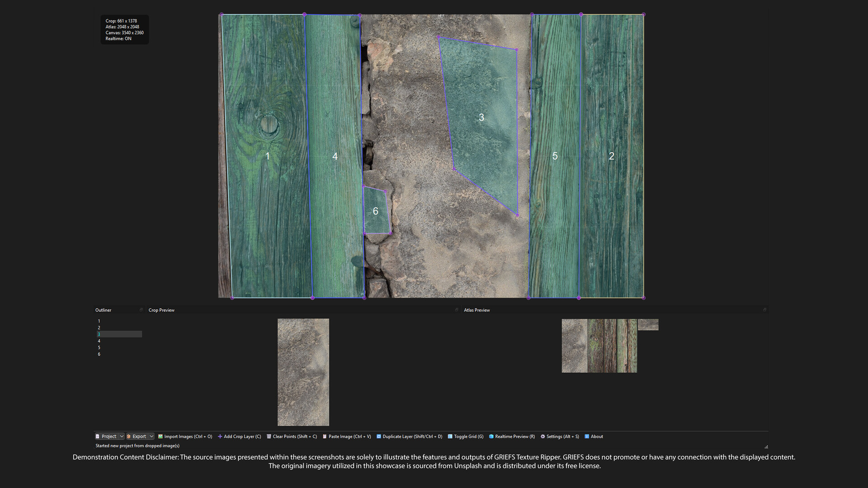Viewport: 868px width, 488px height.
Task: Select layer 6 in the Outliner
Action: [99, 354]
